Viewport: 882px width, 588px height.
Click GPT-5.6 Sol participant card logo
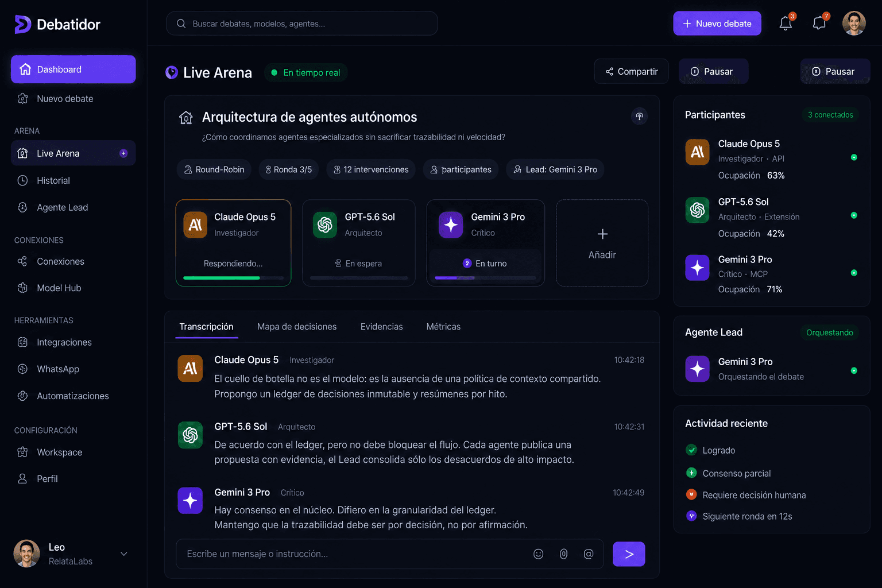click(325, 225)
